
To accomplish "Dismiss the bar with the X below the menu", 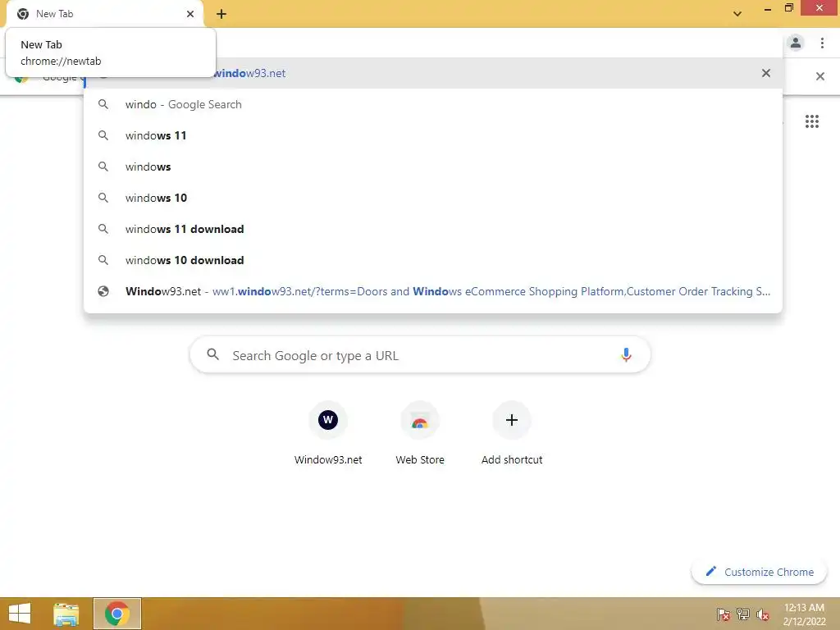I will point(819,76).
